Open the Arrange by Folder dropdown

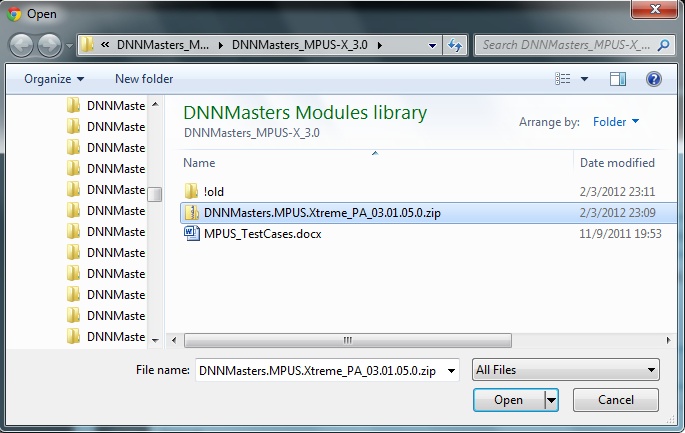(616, 121)
